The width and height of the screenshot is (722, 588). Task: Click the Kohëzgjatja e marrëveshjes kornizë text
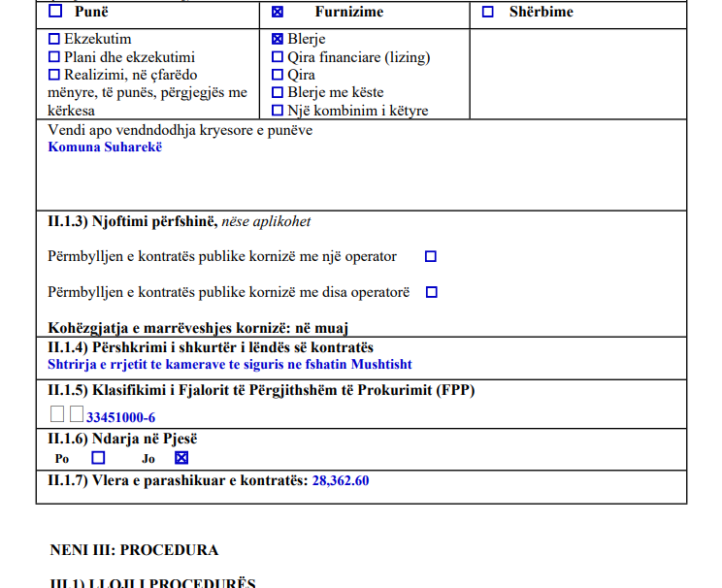click(198, 328)
